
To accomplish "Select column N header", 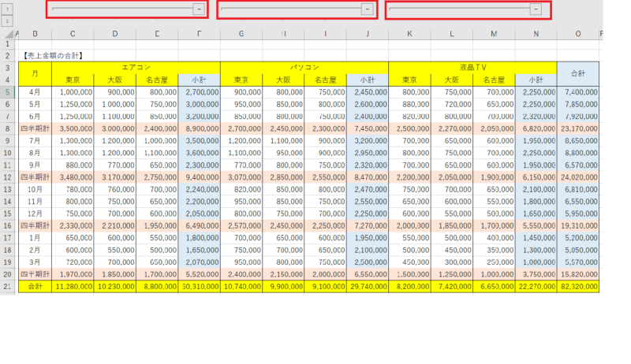I will pyautogui.click(x=536, y=34).
